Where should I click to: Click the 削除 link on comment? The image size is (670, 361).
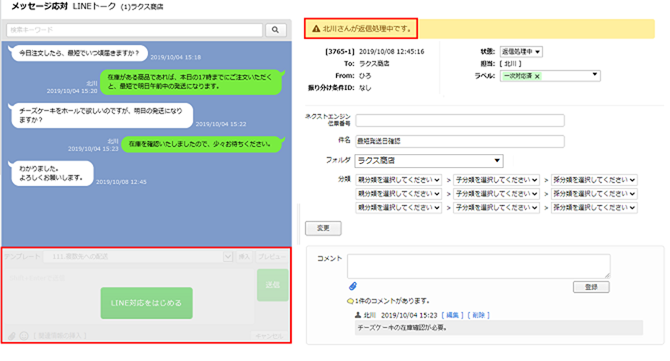pyautogui.click(x=479, y=315)
